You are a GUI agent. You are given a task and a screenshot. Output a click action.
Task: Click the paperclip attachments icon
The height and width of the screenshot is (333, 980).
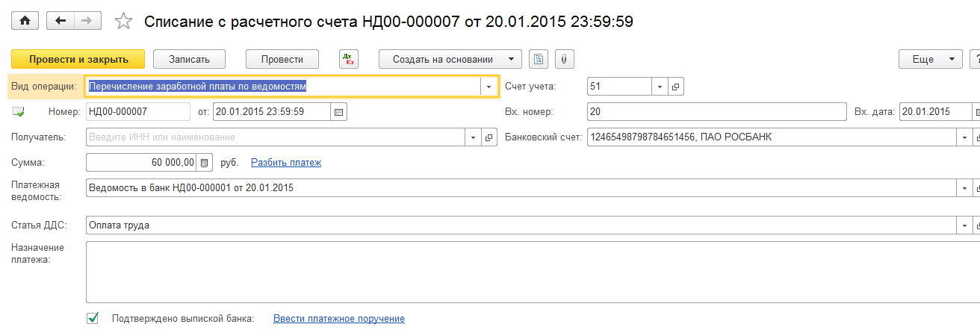(565, 59)
